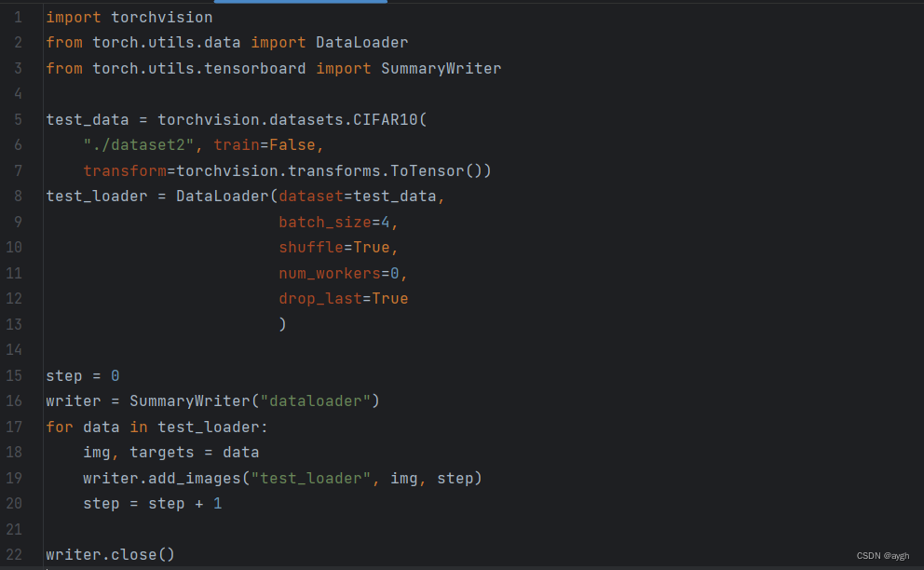
Task: Click line number 1 in the gutter
Action: tap(19, 17)
